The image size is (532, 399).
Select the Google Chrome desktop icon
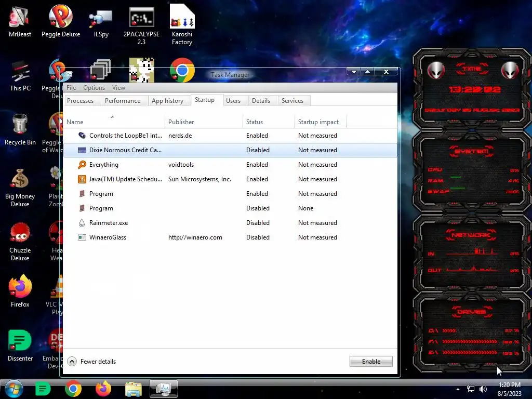[182, 70]
